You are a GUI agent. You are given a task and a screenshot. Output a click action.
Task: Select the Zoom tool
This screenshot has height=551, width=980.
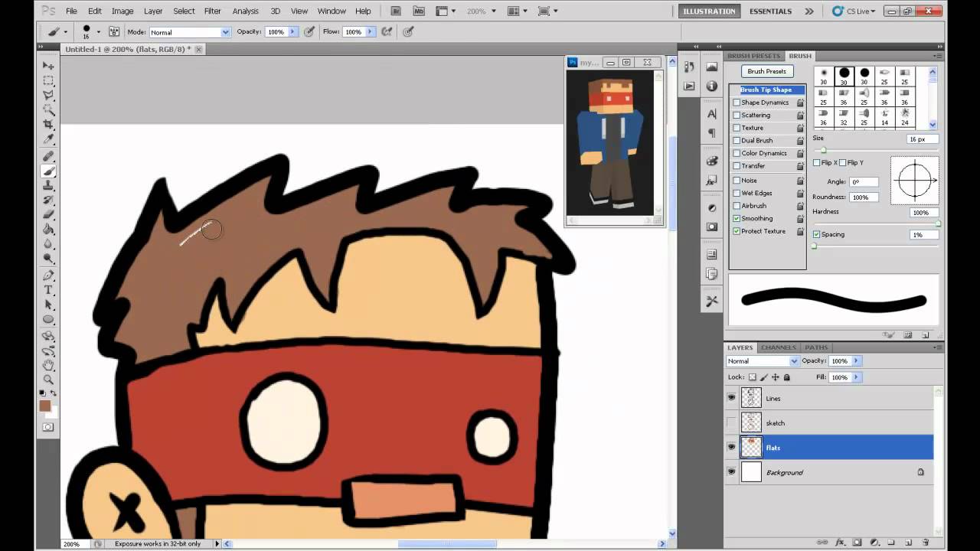48,379
